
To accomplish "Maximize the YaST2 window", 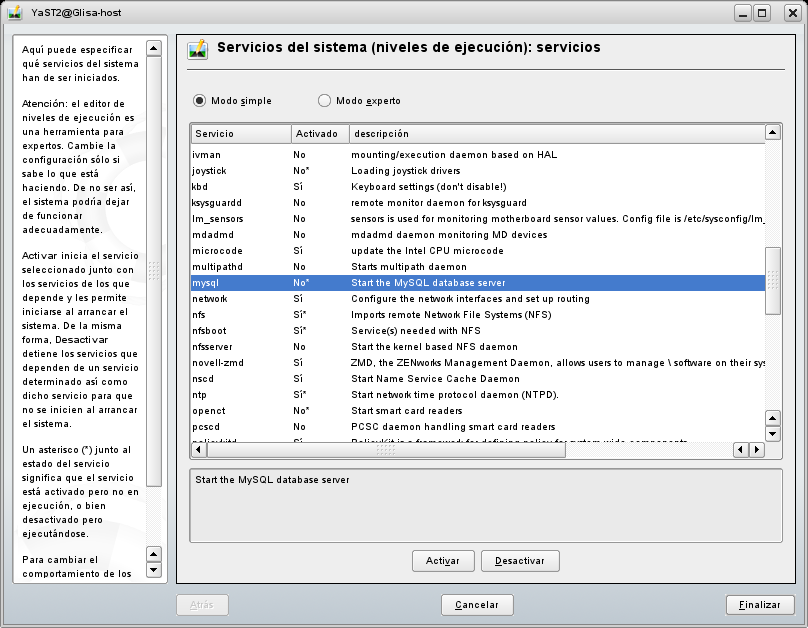I will point(763,13).
